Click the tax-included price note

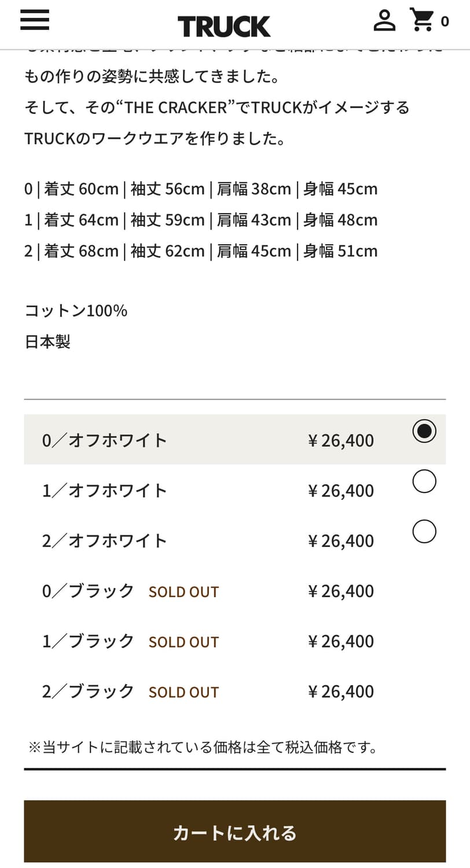[x=203, y=747]
